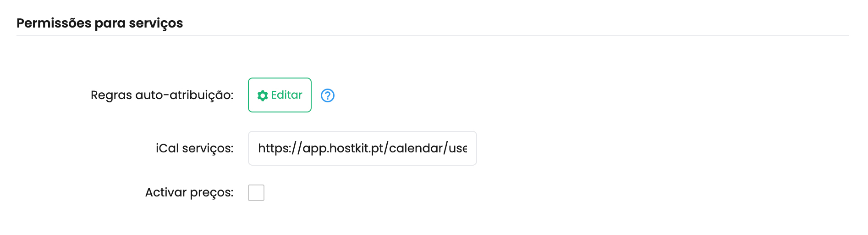The width and height of the screenshot is (868, 235).
Task: Click the Activar preços label text
Action: click(189, 192)
